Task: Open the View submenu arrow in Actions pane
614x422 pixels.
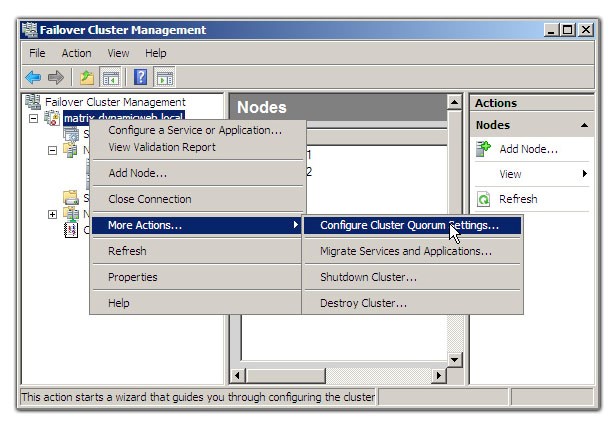Action: click(585, 173)
